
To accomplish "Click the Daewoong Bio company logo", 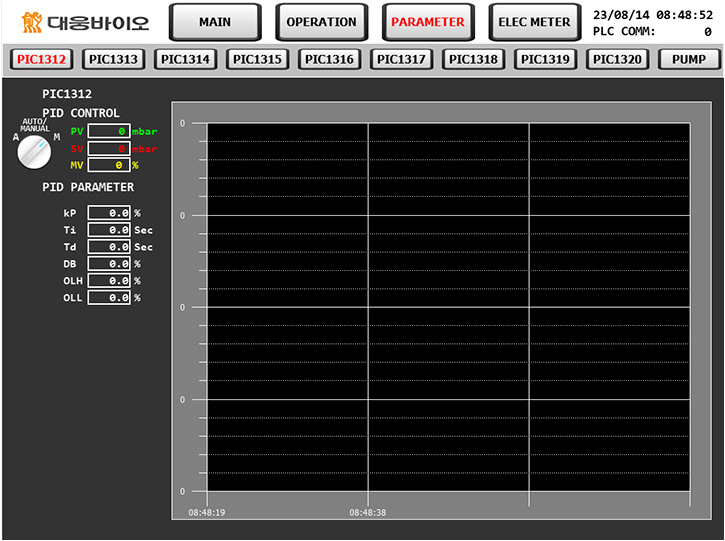I will coord(86,22).
